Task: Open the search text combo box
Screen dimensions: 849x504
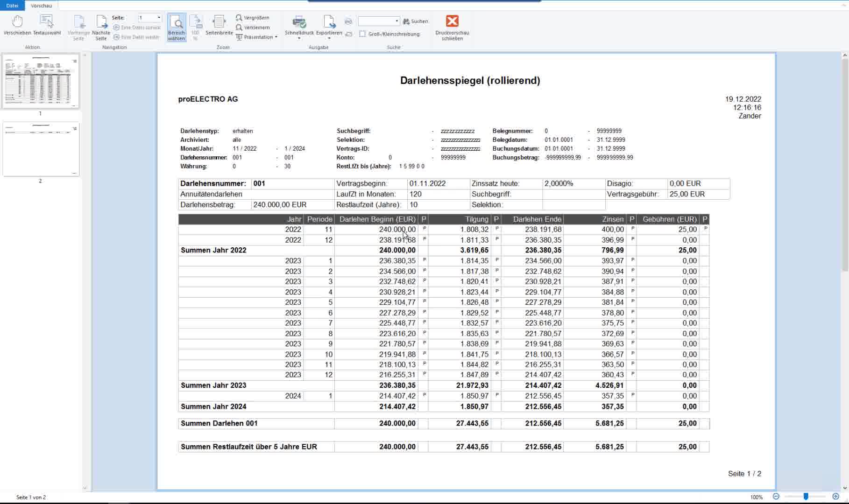Action: (x=379, y=21)
